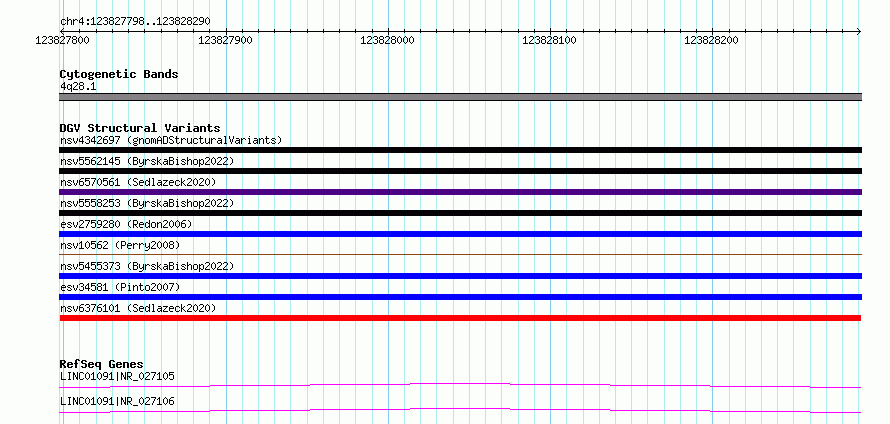Click the chr4:123827798..123828290 region label

(135, 21)
